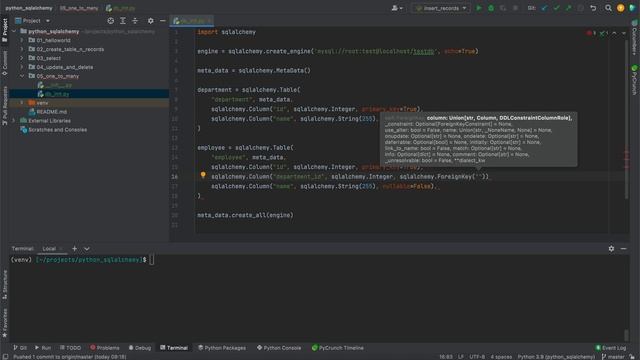
Task: Click in the terminal prompt input
Action: 152,260
